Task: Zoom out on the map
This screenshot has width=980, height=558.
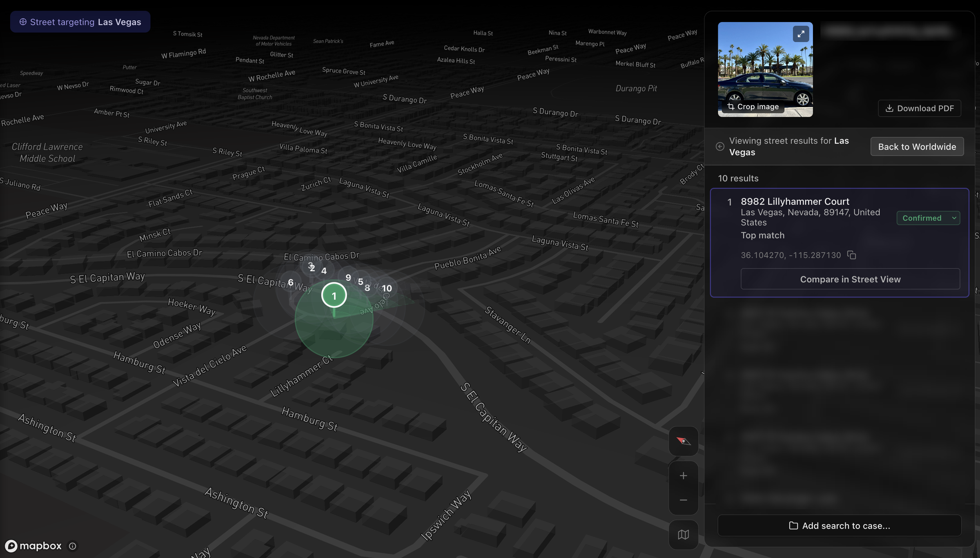Action: click(683, 500)
